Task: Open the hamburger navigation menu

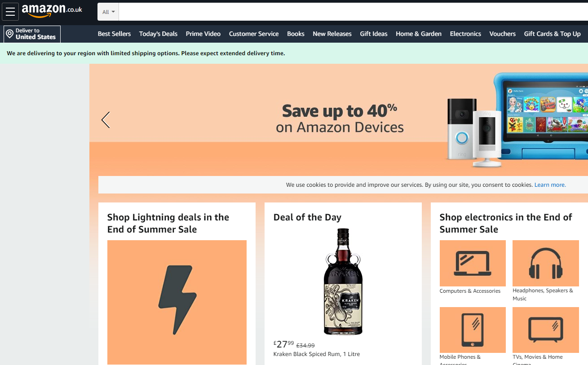Action: (x=10, y=12)
